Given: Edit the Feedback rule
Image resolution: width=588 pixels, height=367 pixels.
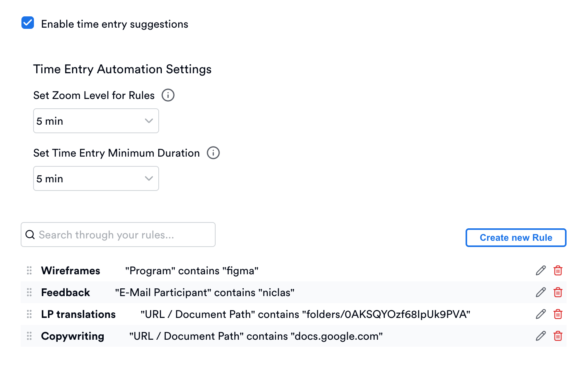Looking at the screenshot, I should 540,292.
